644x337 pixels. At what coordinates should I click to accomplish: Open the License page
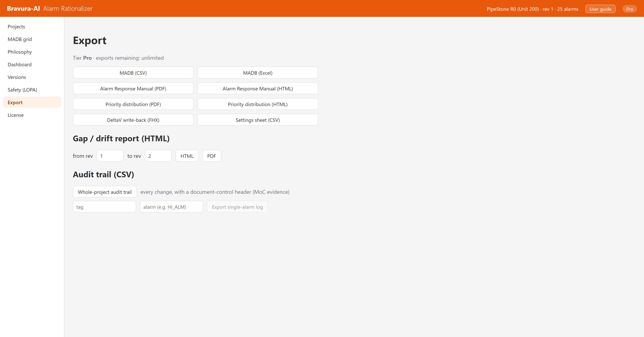(x=32, y=115)
